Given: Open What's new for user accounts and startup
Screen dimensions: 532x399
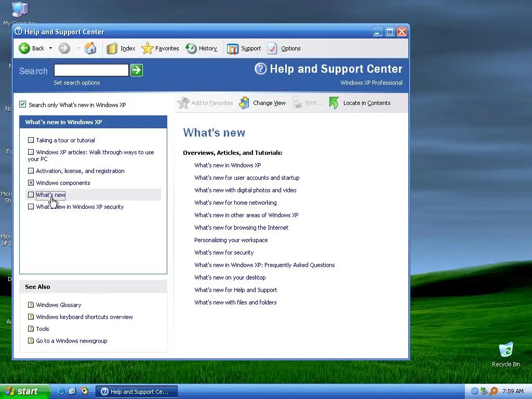Looking at the screenshot, I should [247, 178].
